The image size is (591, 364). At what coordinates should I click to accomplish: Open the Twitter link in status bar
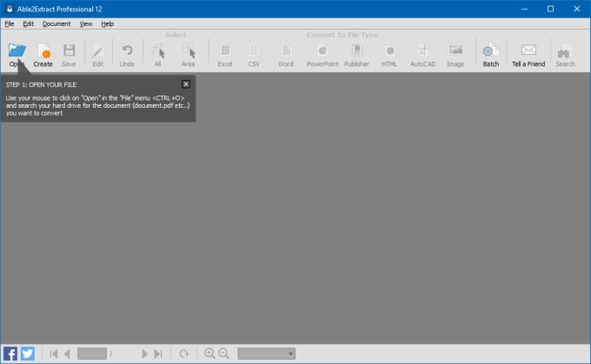pos(27,354)
